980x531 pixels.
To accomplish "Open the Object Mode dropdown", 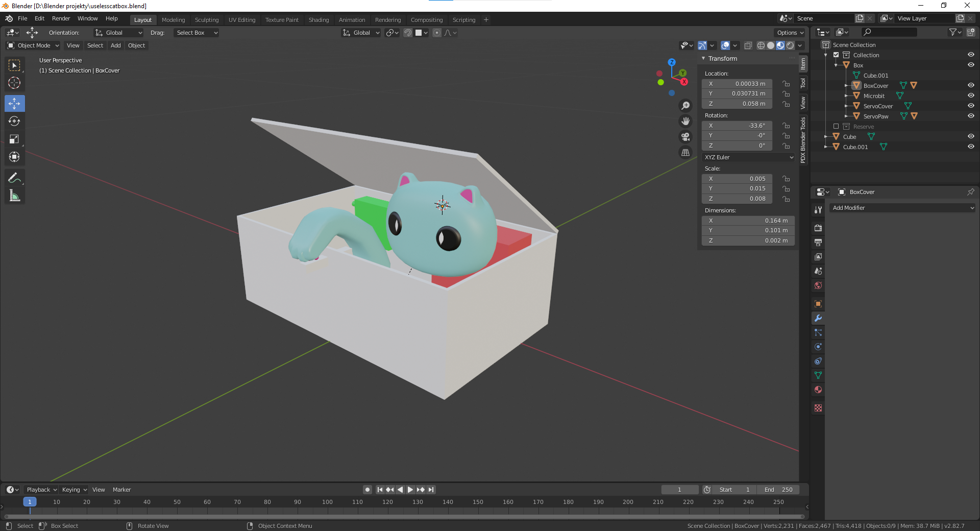I will [x=33, y=45].
